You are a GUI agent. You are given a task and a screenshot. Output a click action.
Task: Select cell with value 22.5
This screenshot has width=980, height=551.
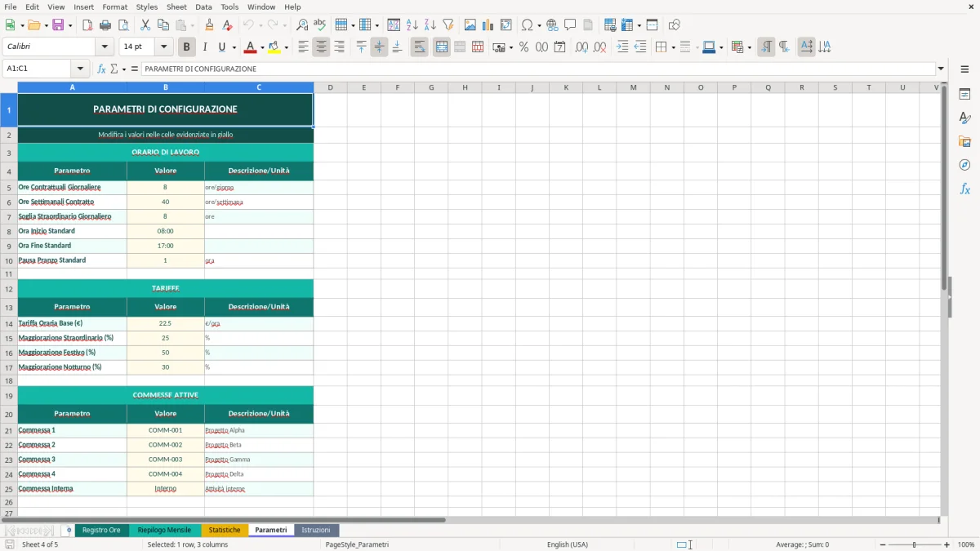coord(166,323)
